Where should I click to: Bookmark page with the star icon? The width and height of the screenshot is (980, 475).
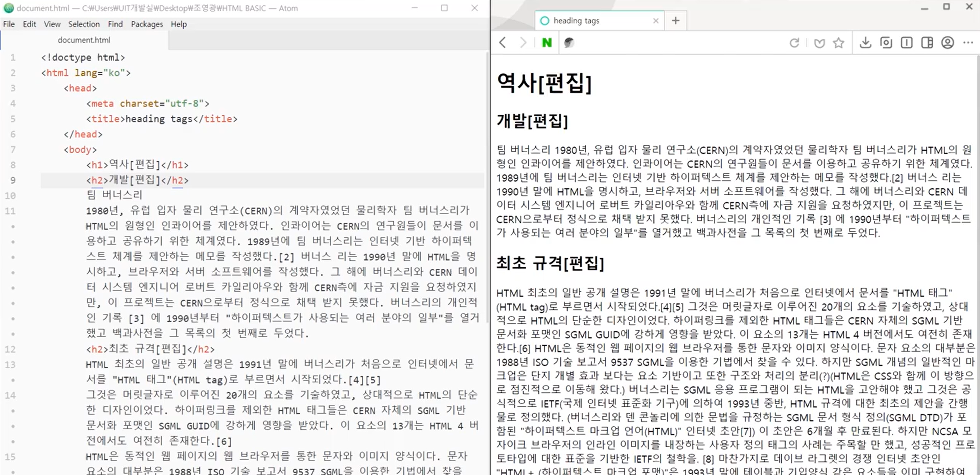[838, 43]
